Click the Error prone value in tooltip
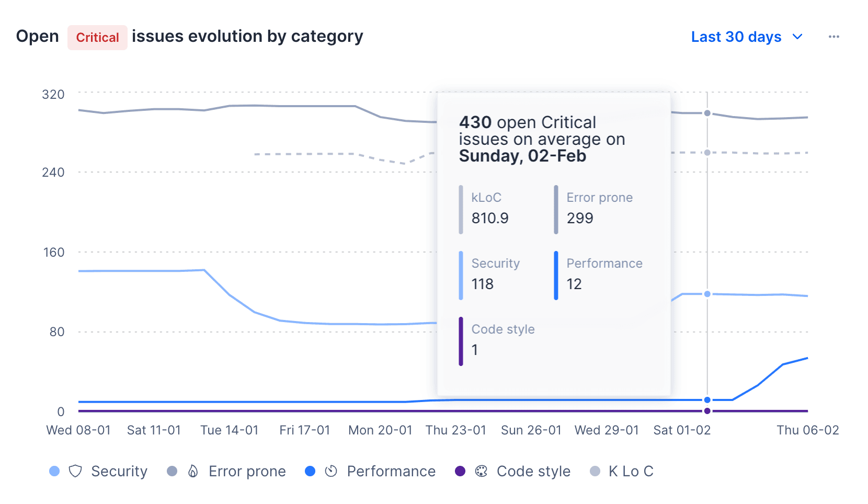The image size is (868, 504). [579, 219]
